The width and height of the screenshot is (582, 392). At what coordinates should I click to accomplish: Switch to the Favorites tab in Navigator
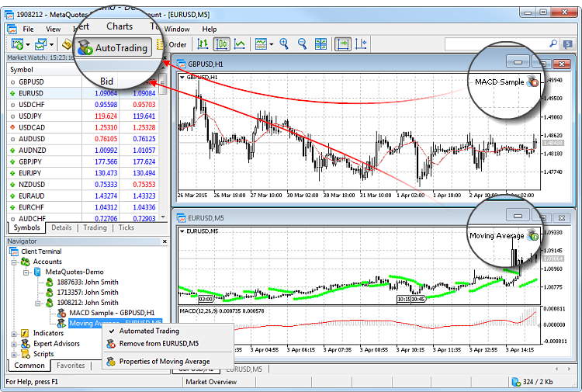click(x=71, y=365)
